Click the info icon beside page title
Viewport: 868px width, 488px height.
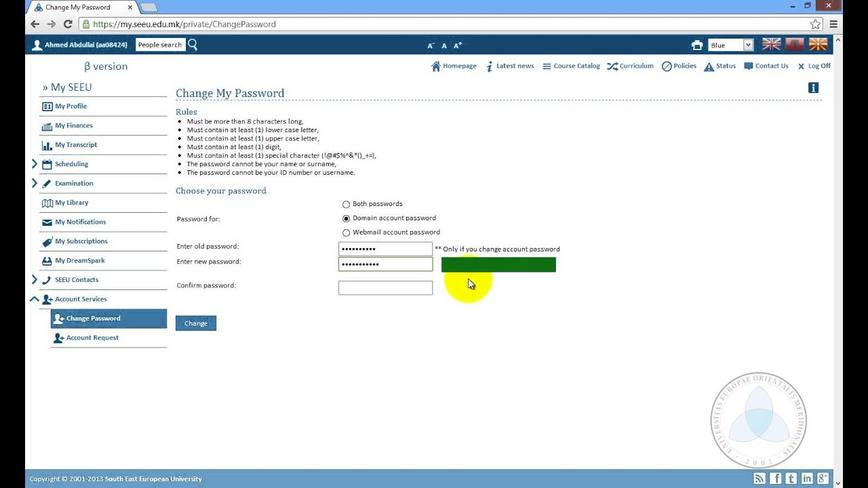pos(814,87)
